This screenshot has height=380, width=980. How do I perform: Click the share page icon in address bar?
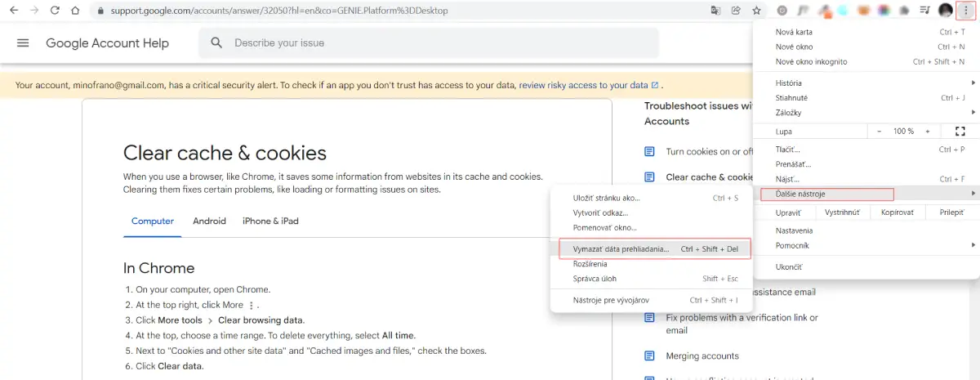(x=736, y=11)
